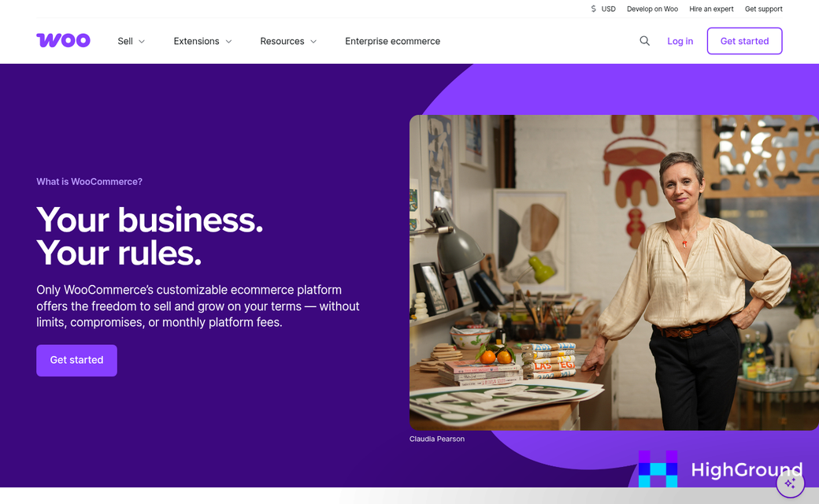Expand the Extensions dropdown menu
This screenshot has width=819, height=504.
[x=202, y=41]
